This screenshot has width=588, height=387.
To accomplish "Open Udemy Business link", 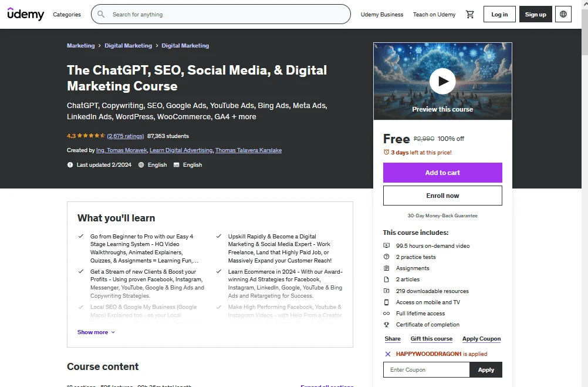I will point(382,14).
